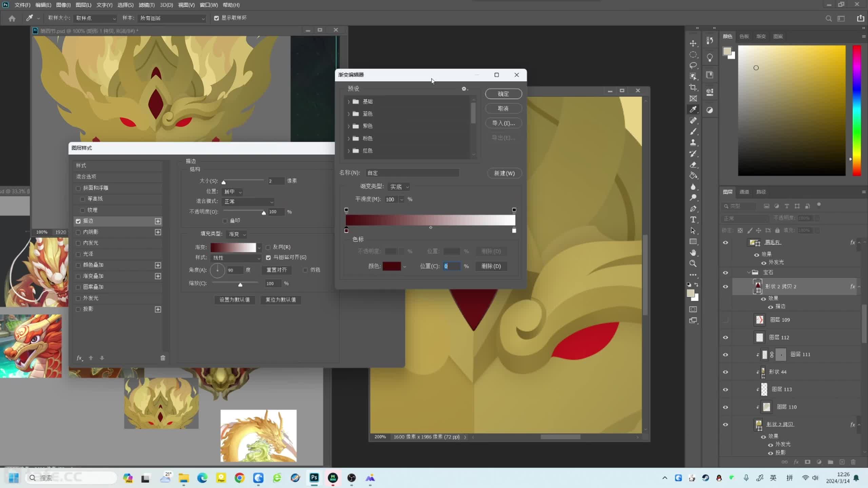Open the 渐变类型 dropdown
868x488 pixels.
399,187
